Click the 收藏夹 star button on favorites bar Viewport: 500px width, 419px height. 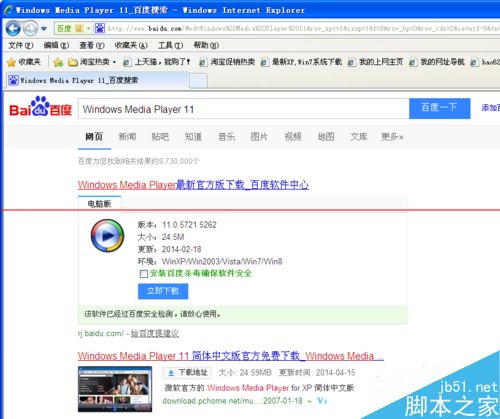pyautogui.click(x=24, y=62)
